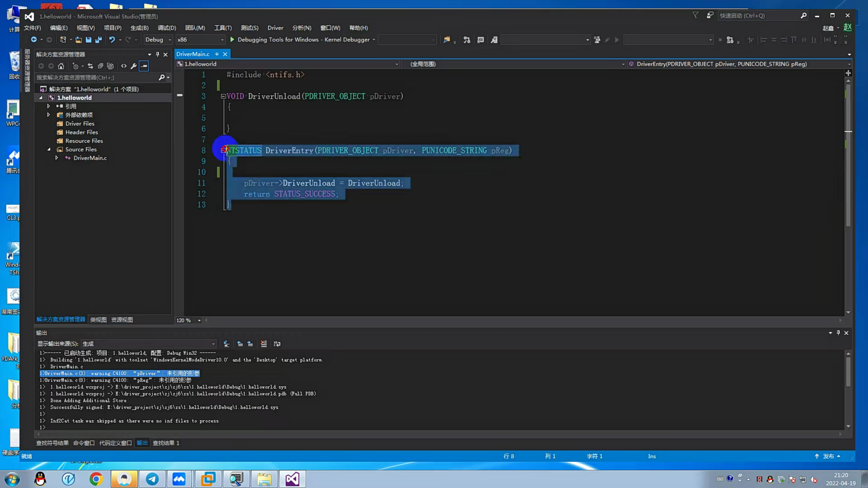
Task: Click the 发布 publish button in status bar
Action: (x=828, y=456)
